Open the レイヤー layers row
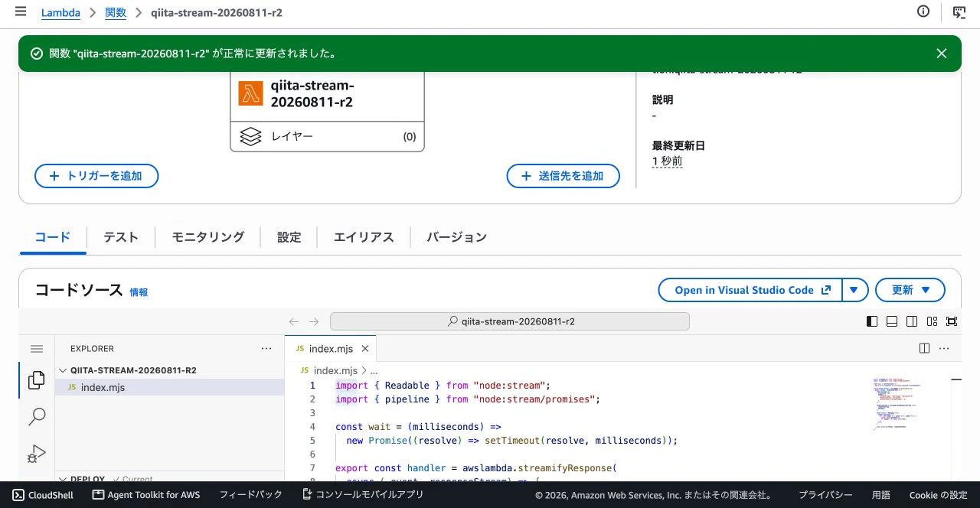The width and height of the screenshot is (980, 508). click(327, 137)
